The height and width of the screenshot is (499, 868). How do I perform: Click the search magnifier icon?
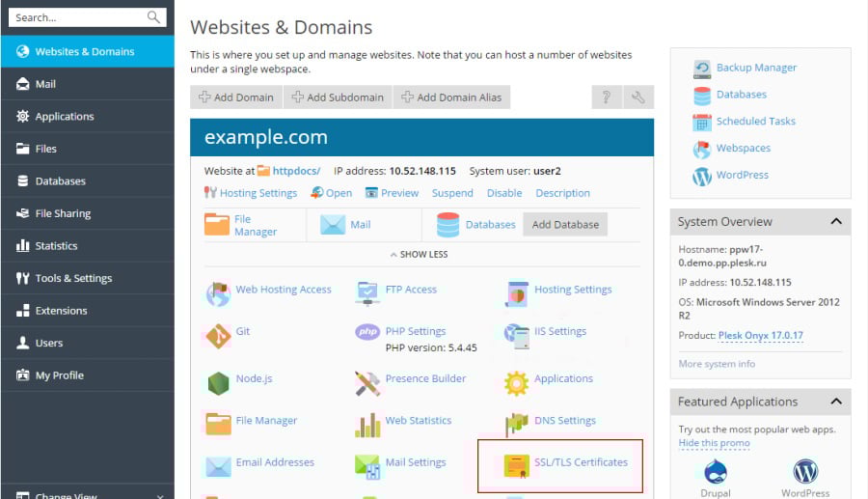tap(153, 17)
